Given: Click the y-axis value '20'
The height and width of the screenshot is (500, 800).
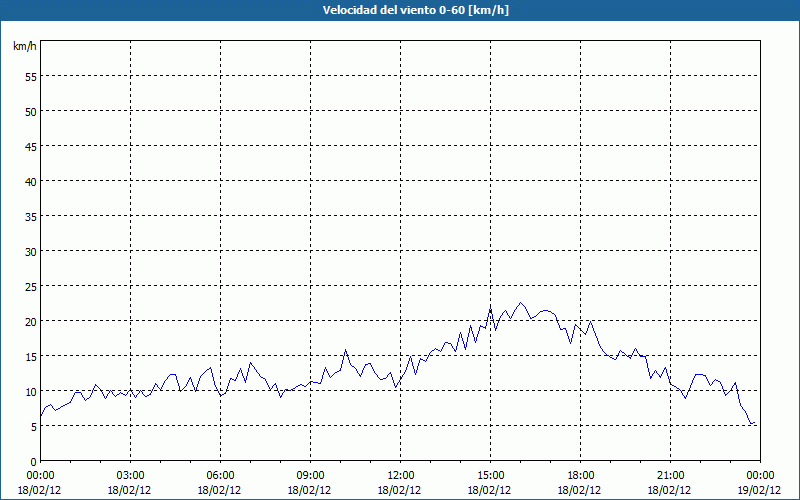Looking at the screenshot, I should (31, 321).
